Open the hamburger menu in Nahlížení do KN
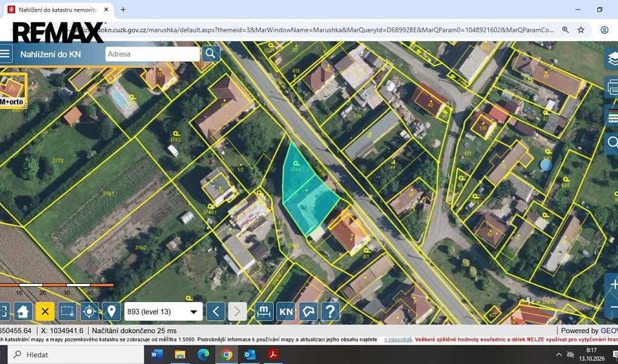 click(x=5, y=53)
